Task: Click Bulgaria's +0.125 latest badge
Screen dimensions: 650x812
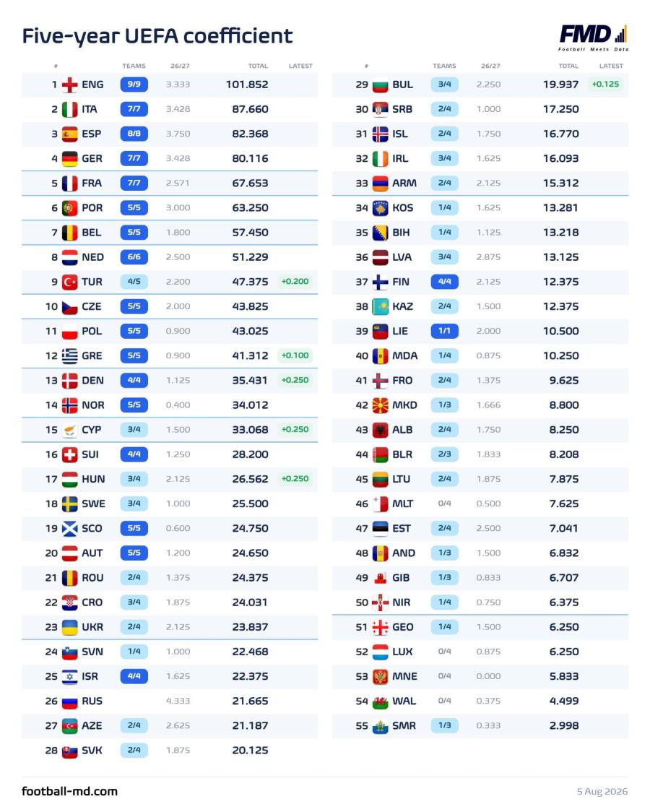Action: coord(605,85)
